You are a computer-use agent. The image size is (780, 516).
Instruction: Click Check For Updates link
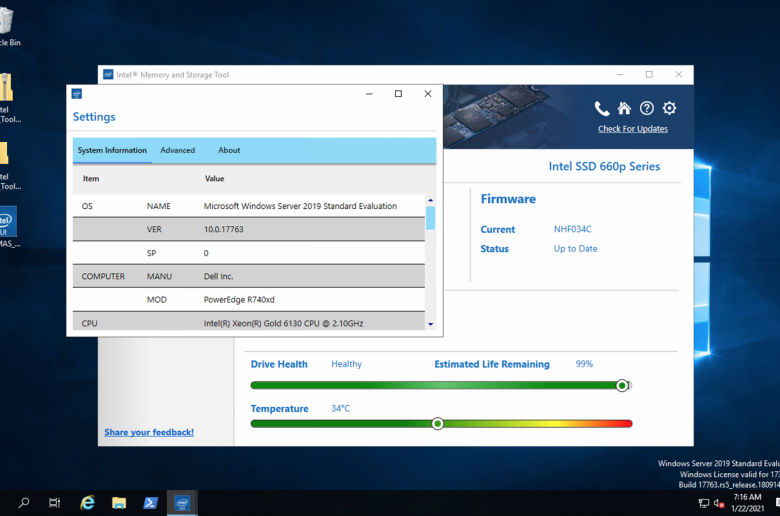click(633, 129)
